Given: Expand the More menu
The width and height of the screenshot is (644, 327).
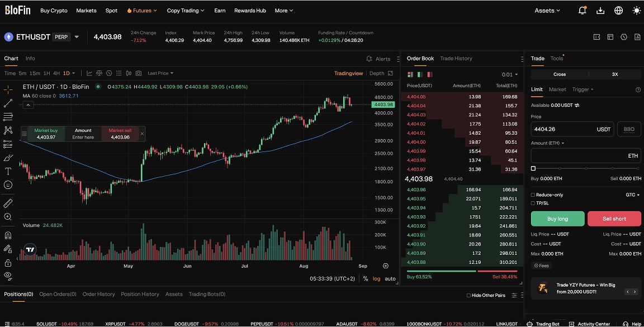Looking at the screenshot, I should (284, 11).
